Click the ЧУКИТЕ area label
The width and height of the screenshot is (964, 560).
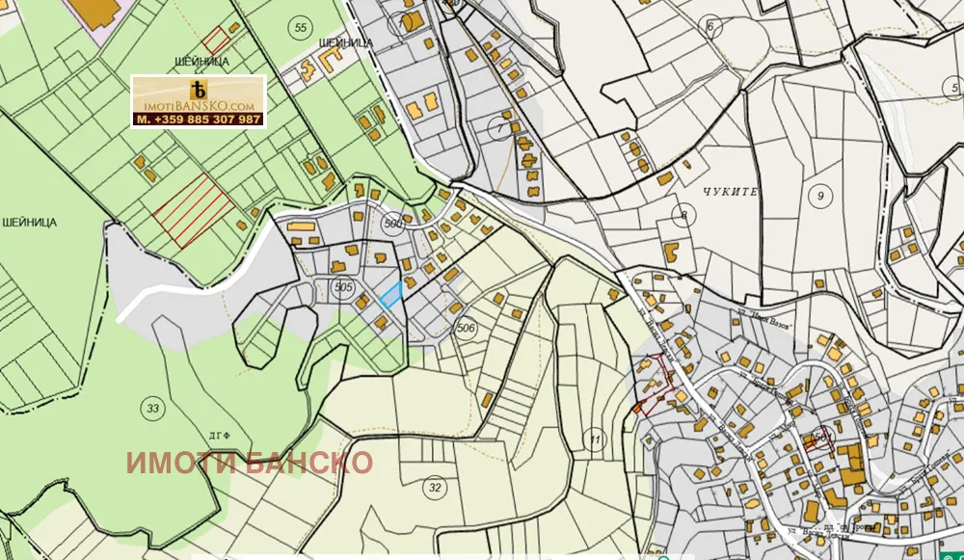point(730,192)
